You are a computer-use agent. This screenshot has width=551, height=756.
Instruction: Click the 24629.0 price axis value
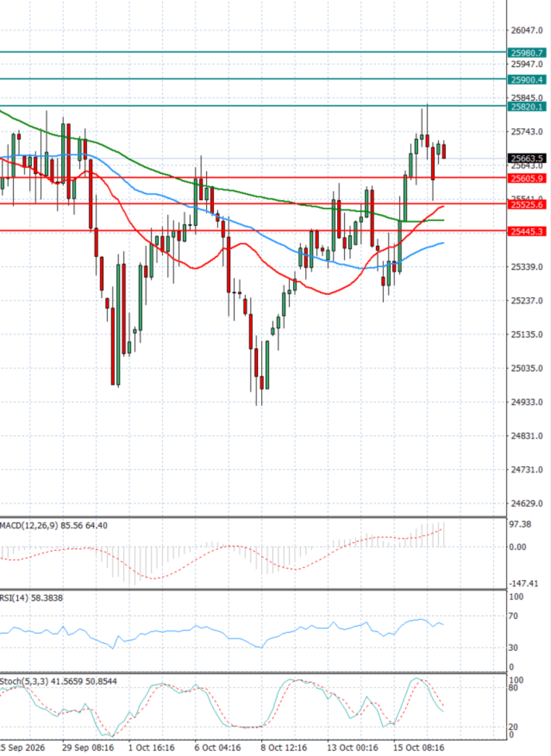527,504
